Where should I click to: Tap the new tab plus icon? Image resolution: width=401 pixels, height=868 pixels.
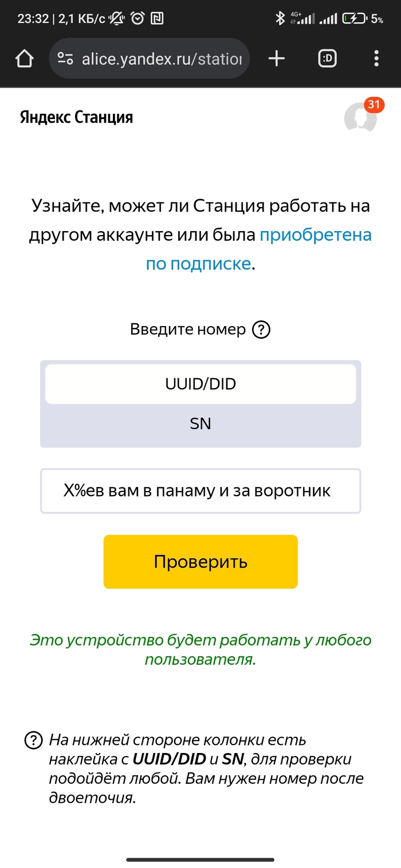[x=277, y=58]
